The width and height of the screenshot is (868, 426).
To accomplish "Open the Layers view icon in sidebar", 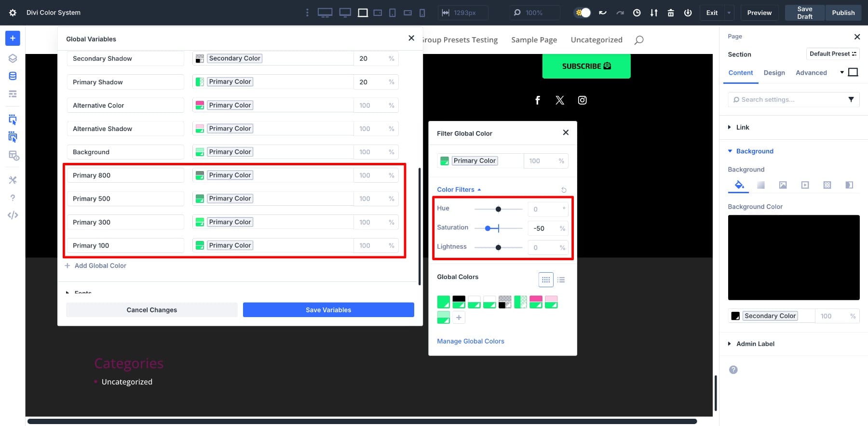I will tap(13, 58).
